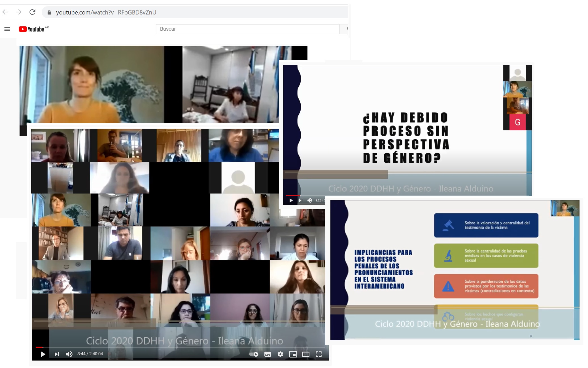This screenshot has height=368, width=588.
Task: Mute volume in the 9:23 player
Action: pos(310,201)
